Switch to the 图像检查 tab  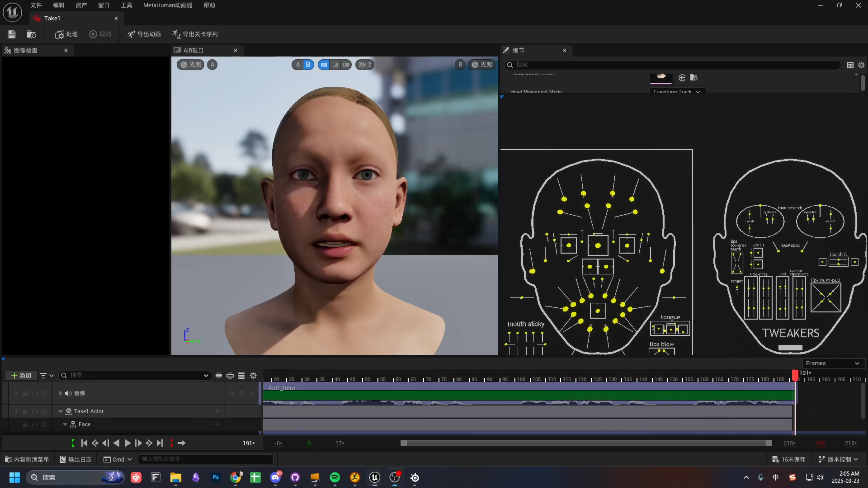tap(26, 50)
